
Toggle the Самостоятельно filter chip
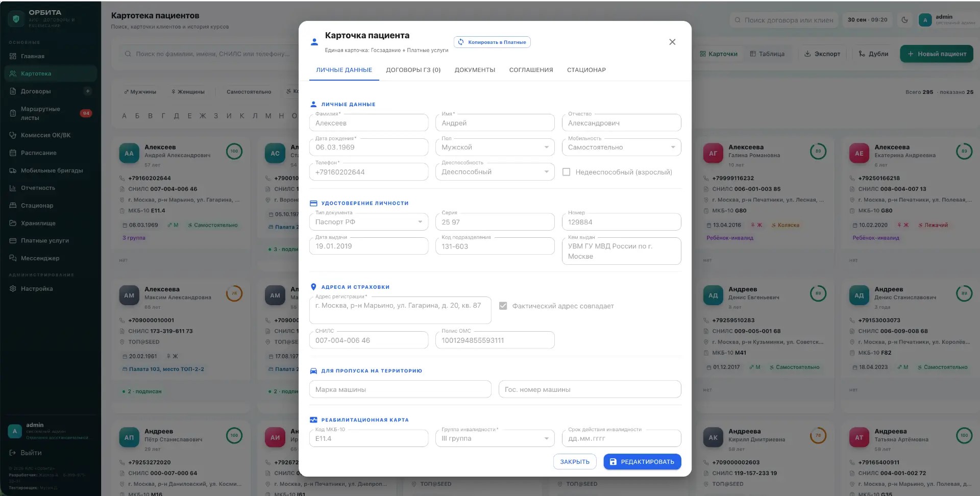[x=249, y=92]
